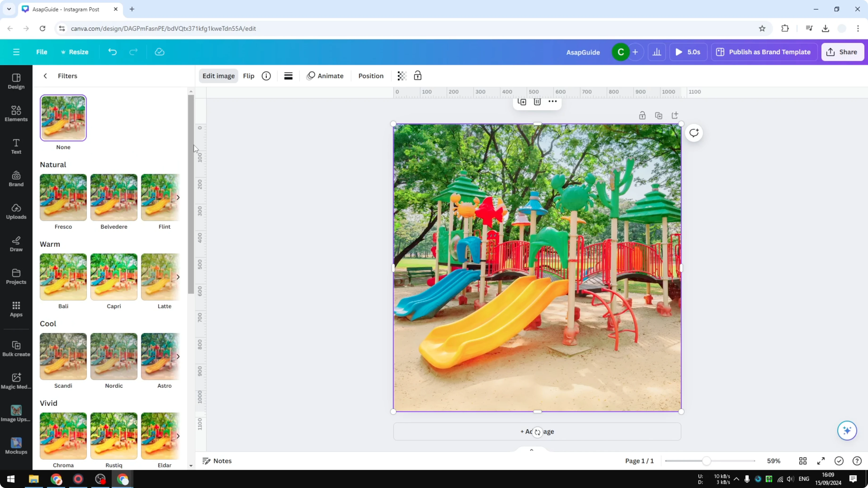The image size is (868, 488).
Task: Expand more Natural filters with the arrow
Action: [178, 197]
